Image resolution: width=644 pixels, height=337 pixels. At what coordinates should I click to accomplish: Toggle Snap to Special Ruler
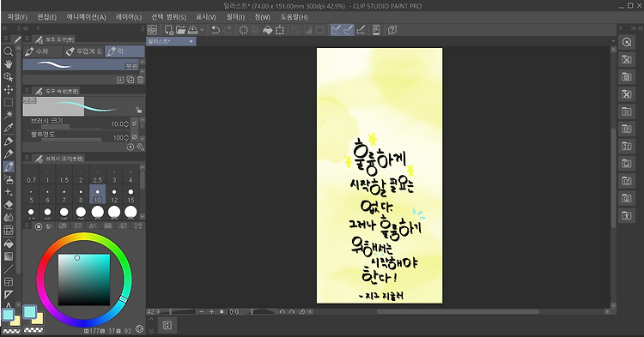349,30
